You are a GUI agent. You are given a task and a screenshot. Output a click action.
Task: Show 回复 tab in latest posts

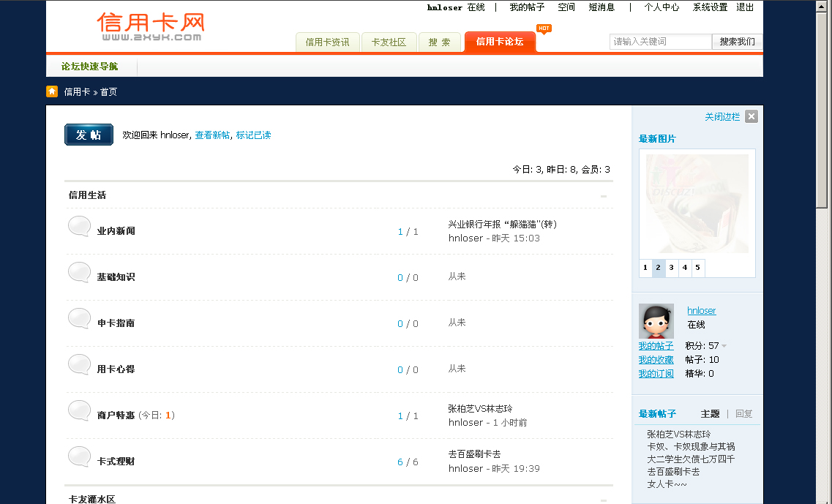(744, 414)
